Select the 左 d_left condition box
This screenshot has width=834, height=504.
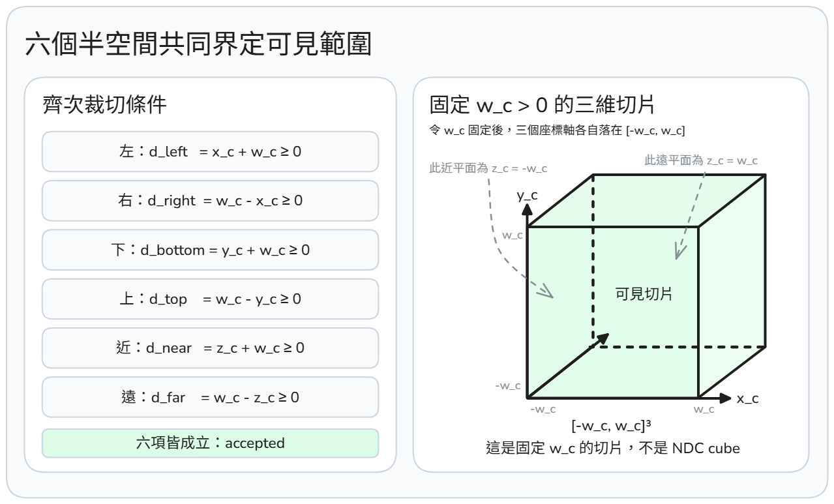(210, 152)
